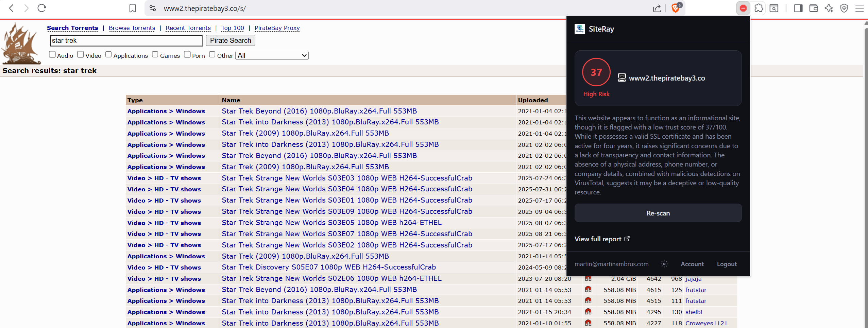Image resolution: width=868 pixels, height=328 pixels.
Task: Open Strange New Worlds S03E09 torrent
Action: pyautogui.click(x=347, y=211)
